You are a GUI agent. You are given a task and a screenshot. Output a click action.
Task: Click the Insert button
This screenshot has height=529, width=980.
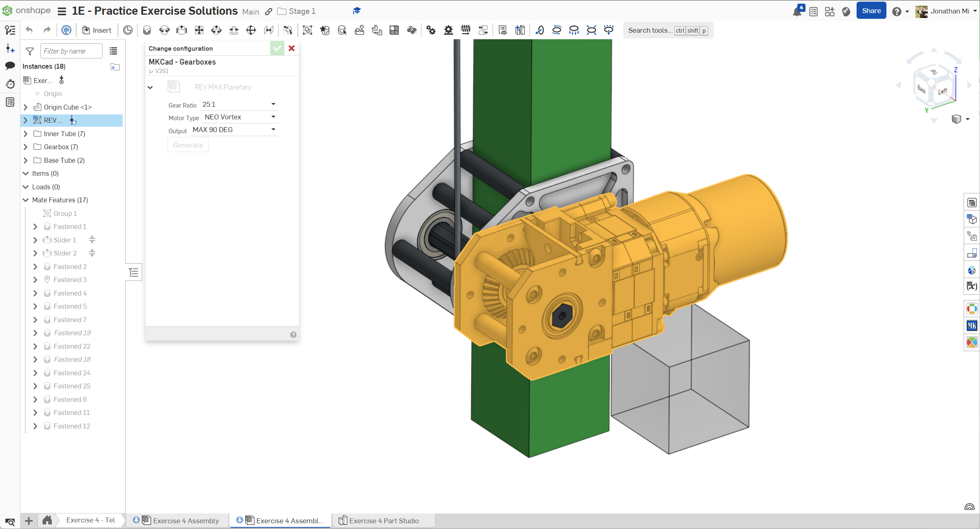pos(97,30)
